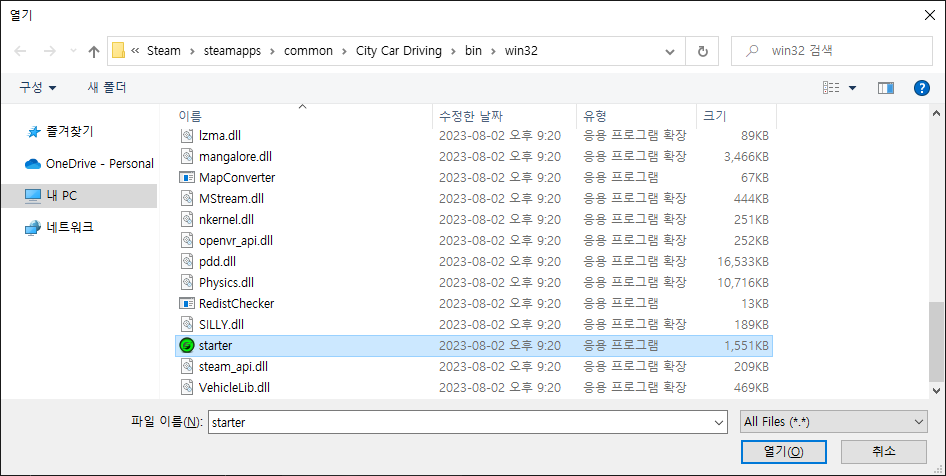This screenshot has width=946, height=476.
Task: Click the green starter application icon
Action: click(187, 346)
